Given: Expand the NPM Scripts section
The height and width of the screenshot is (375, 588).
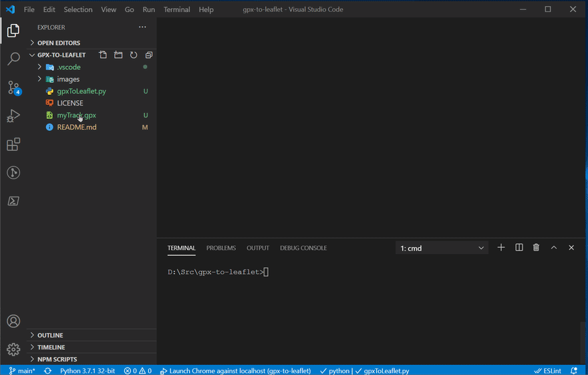Looking at the screenshot, I should 92,359.
